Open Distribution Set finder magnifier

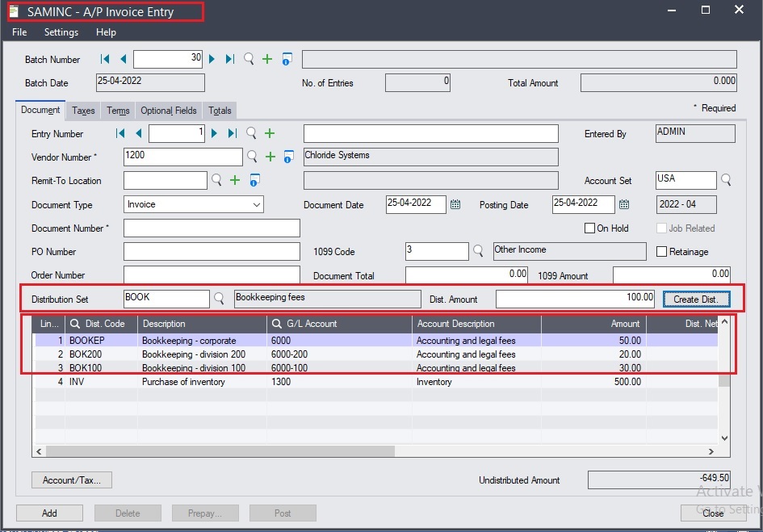[219, 299]
